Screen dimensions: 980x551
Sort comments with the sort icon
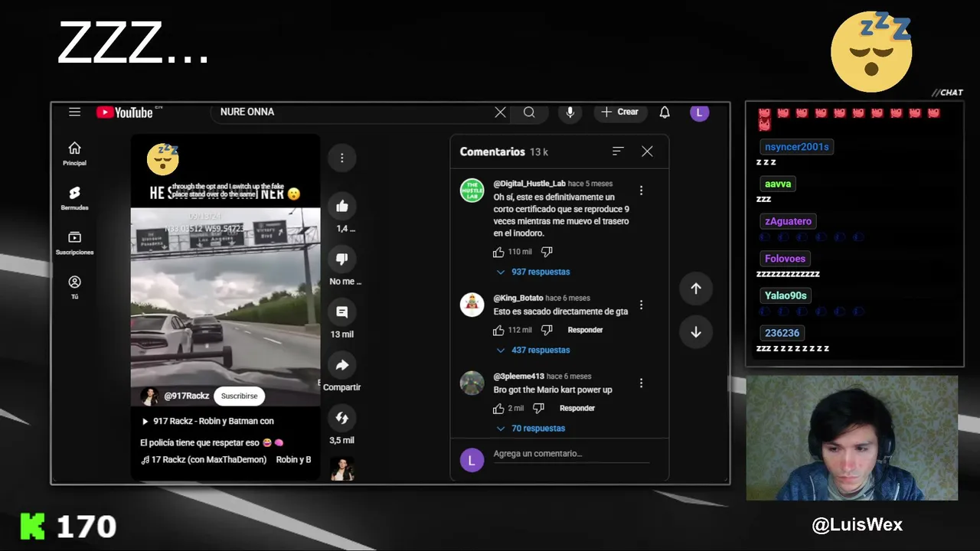click(618, 152)
